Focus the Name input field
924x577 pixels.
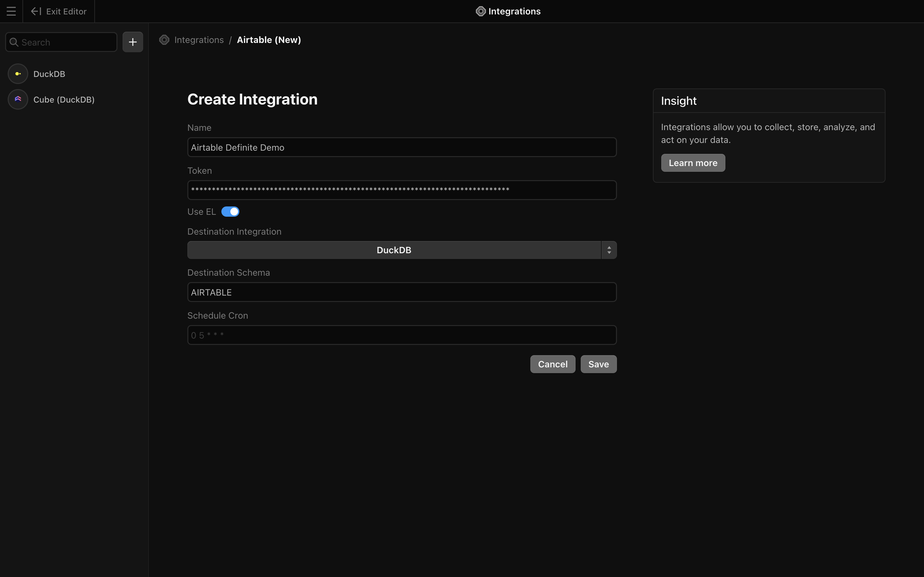[x=402, y=148]
